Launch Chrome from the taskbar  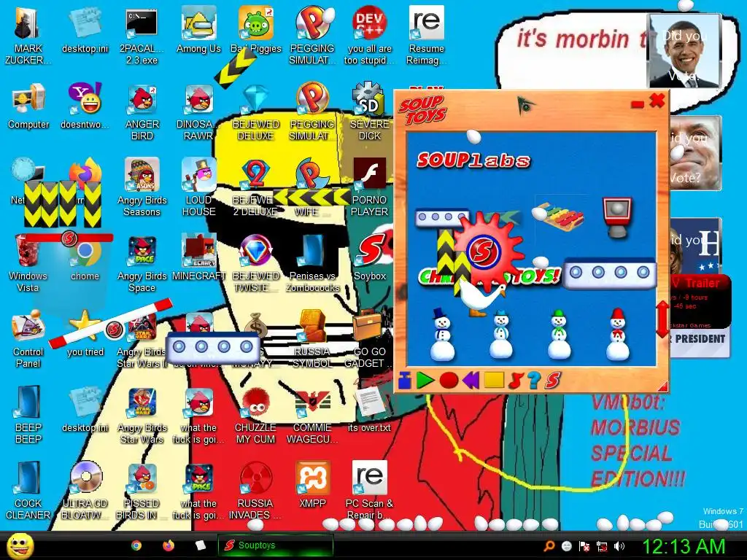pyautogui.click(x=136, y=545)
